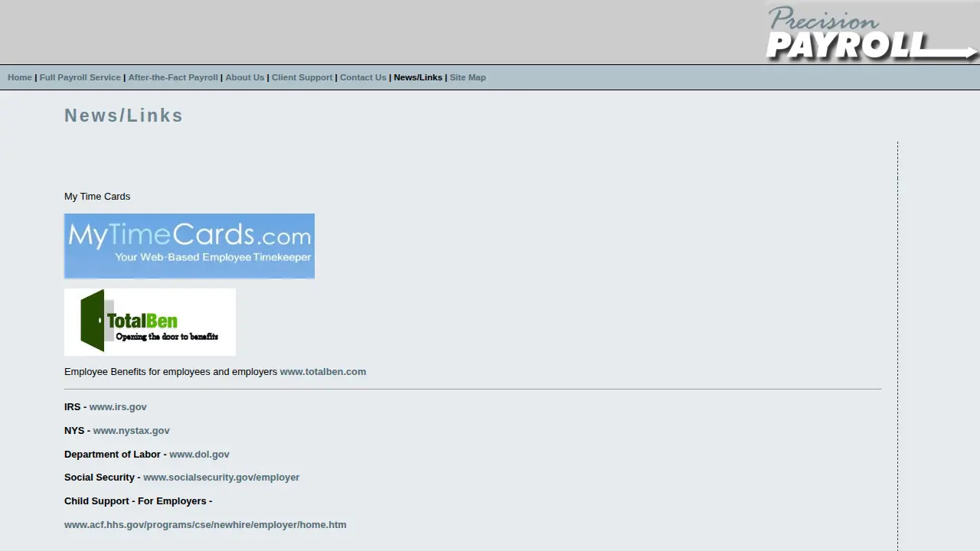Click the "Department of Labor -" label
Screen dimensions: 980x551
(x=116, y=455)
